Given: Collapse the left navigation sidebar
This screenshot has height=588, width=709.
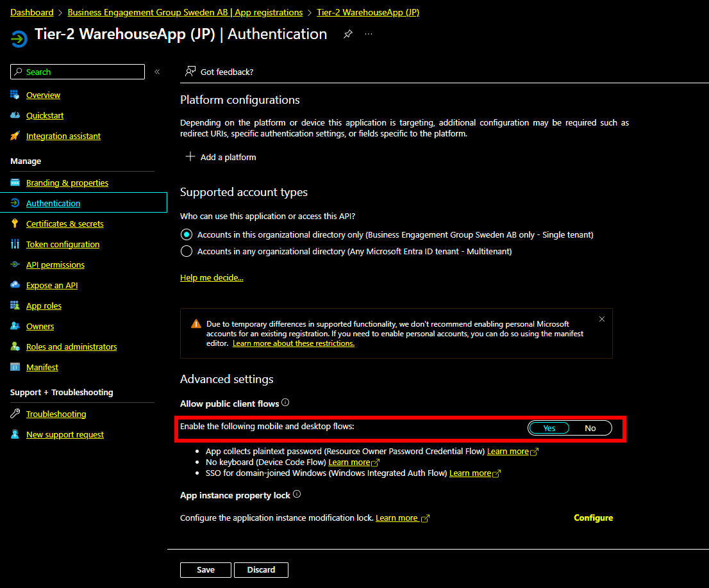Looking at the screenshot, I should pos(157,72).
